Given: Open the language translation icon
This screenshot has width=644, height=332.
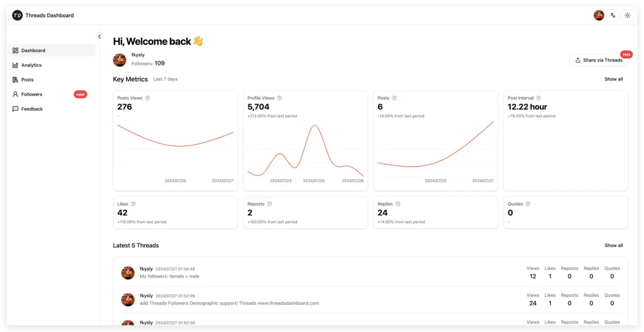Looking at the screenshot, I should coord(613,16).
